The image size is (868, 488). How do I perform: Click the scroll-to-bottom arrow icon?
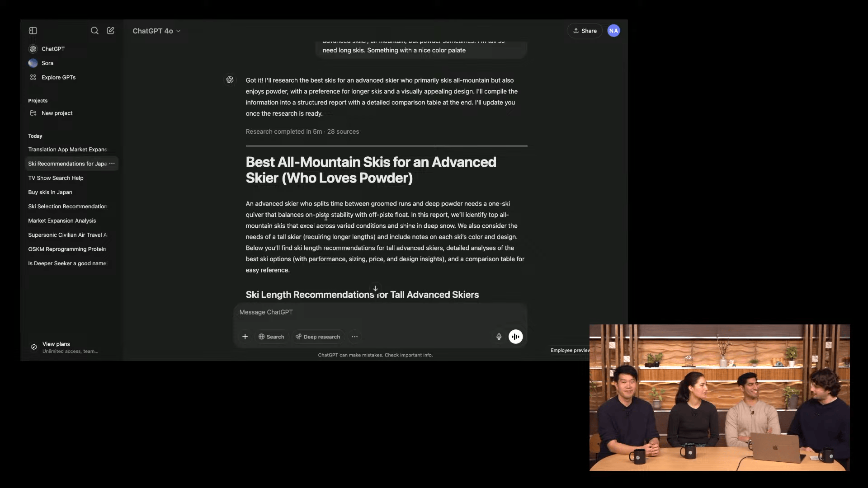coord(375,288)
